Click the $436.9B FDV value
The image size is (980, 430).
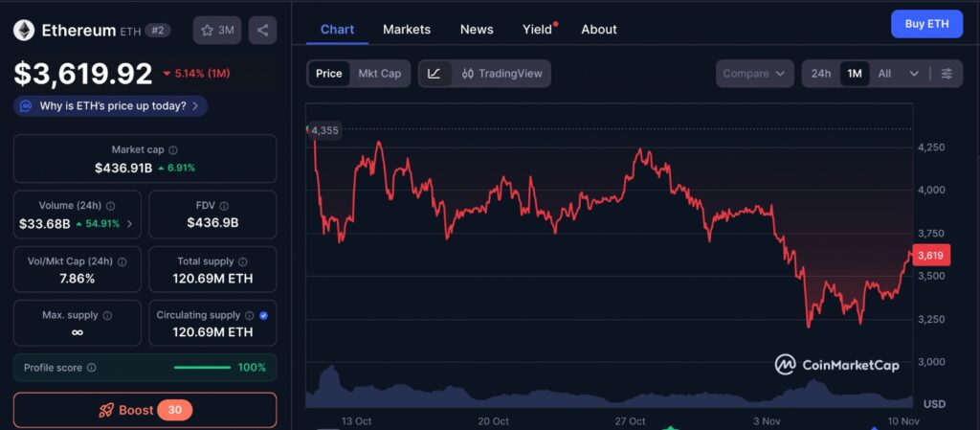[x=212, y=223]
